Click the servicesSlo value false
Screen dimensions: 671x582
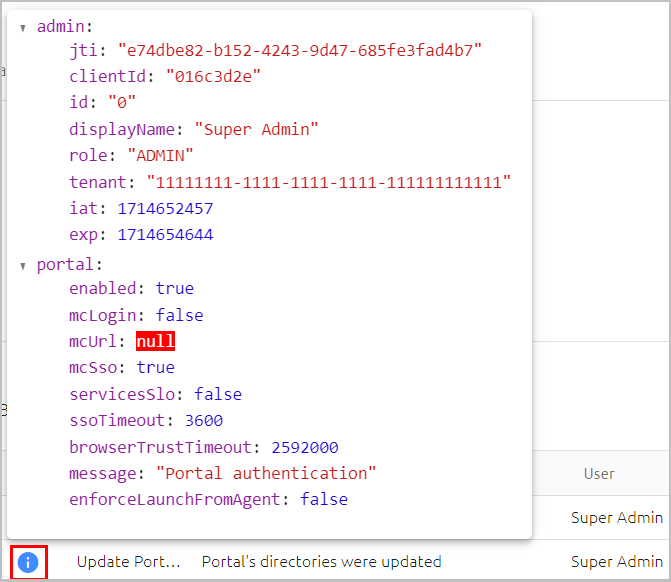click(218, 394)
